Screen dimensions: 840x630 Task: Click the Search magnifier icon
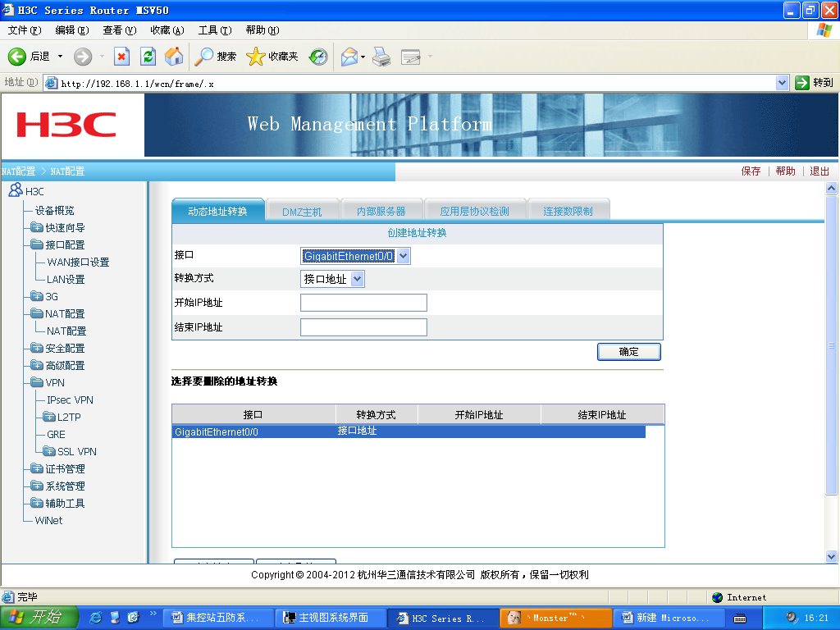click(203, 57)
